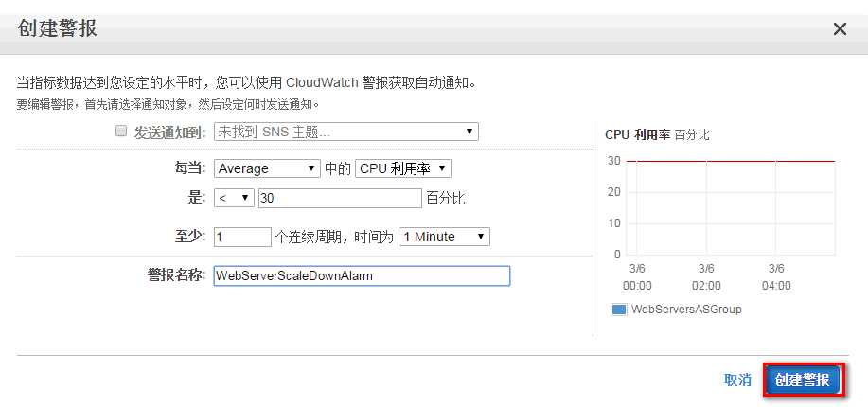Close the 创建警报 dialog with X
This screenshot has width=868, height=407.
coord(840,29)
